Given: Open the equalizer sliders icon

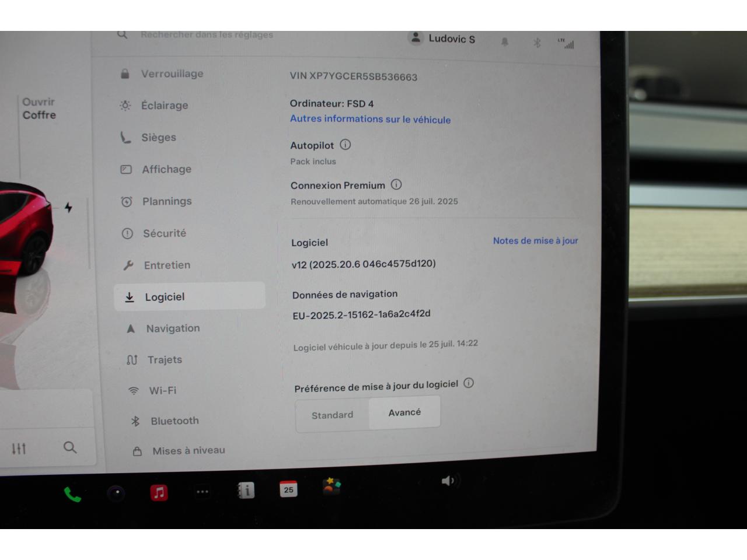Looking at the screenshot, I should tap(19, 449).
